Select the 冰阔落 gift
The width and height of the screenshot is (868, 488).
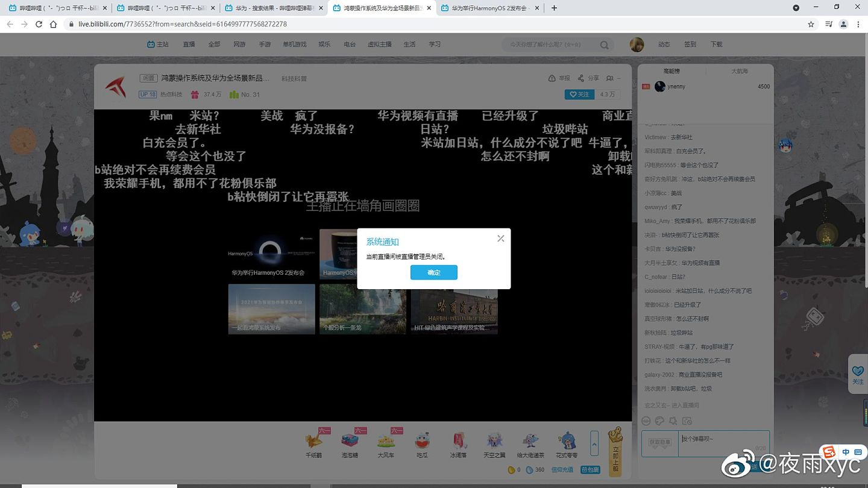458,443
